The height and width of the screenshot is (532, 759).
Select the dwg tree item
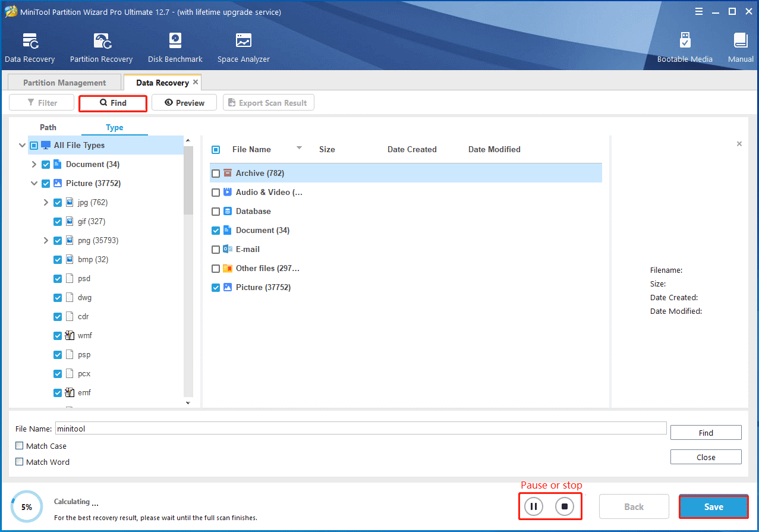click(84, 297)
